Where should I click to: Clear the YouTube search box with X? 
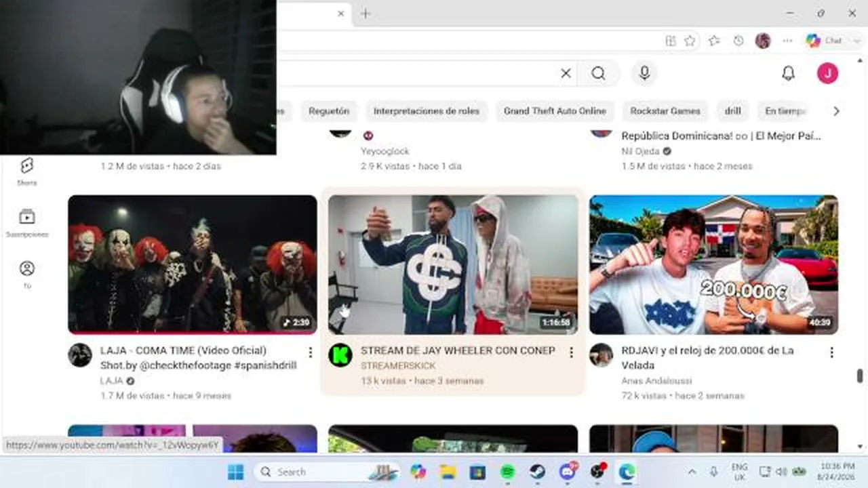pyautogui.click(x=566, y=73)
